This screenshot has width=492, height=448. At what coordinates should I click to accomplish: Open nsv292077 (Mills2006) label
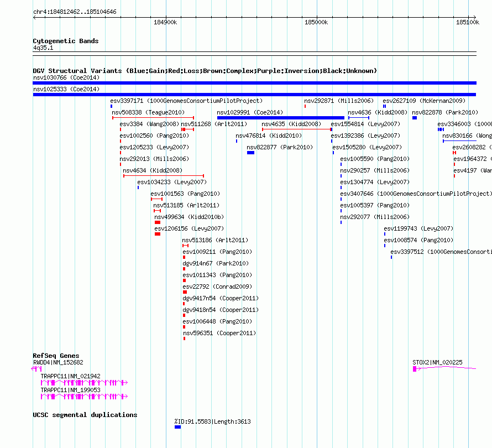point(375,217)
